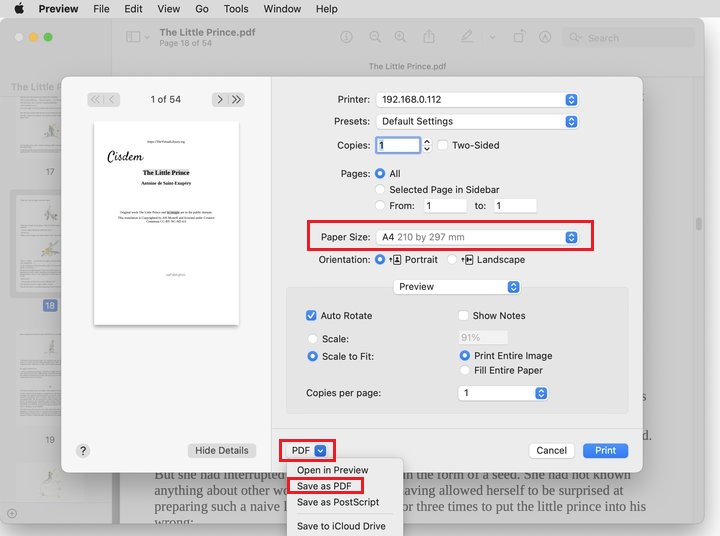Click the Highlight pen icon

pyautogui.click(x=467, y=36)
